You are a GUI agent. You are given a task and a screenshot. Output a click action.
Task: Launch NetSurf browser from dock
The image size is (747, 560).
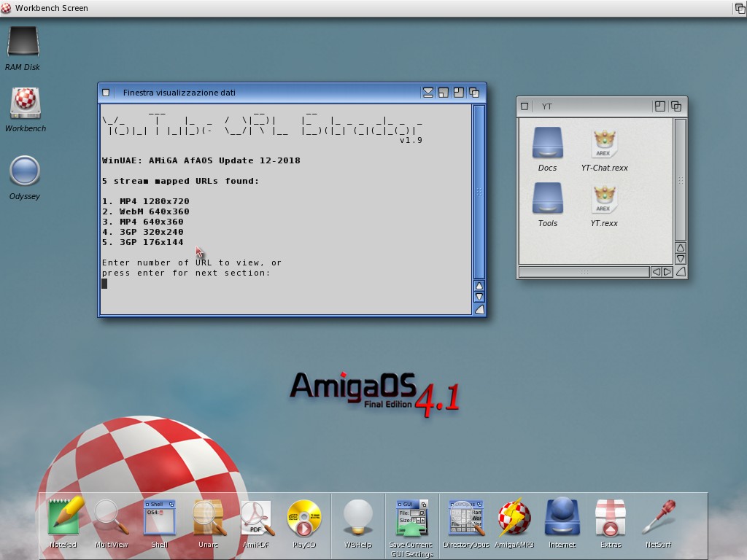(x=657, y=518)
